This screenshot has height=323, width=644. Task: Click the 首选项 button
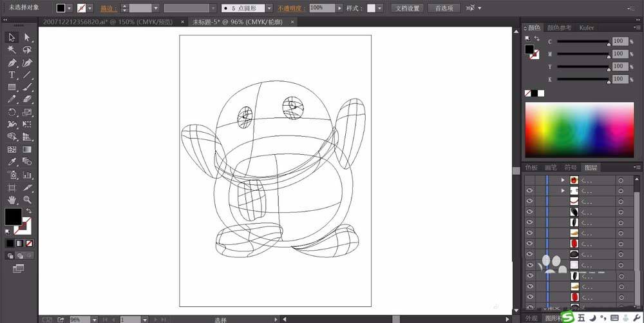tap(444, 8)
